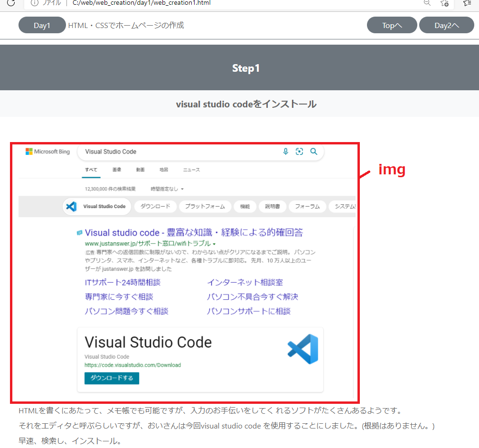This screenshot has height=448, width=479.
Task: Go to the top page via Topへ button
Action: pyautogui.click(x=392, y=25)
